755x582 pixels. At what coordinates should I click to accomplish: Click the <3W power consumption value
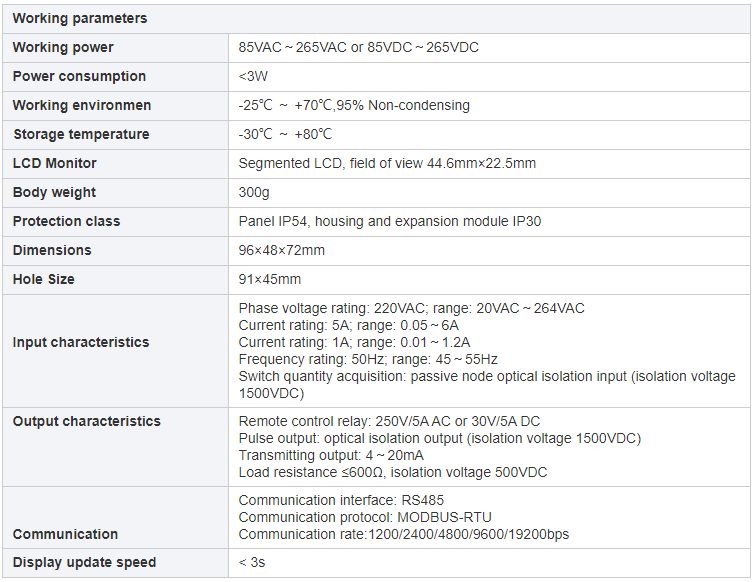(x=253, y=77)
